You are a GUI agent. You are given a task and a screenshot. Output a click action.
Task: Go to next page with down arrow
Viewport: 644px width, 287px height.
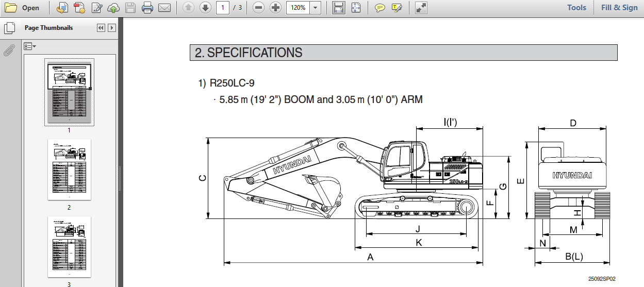pos(205,8)
